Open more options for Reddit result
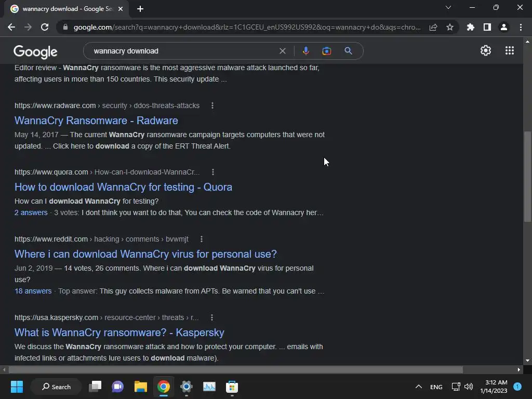The image size is (532, 399). [202, 239]
